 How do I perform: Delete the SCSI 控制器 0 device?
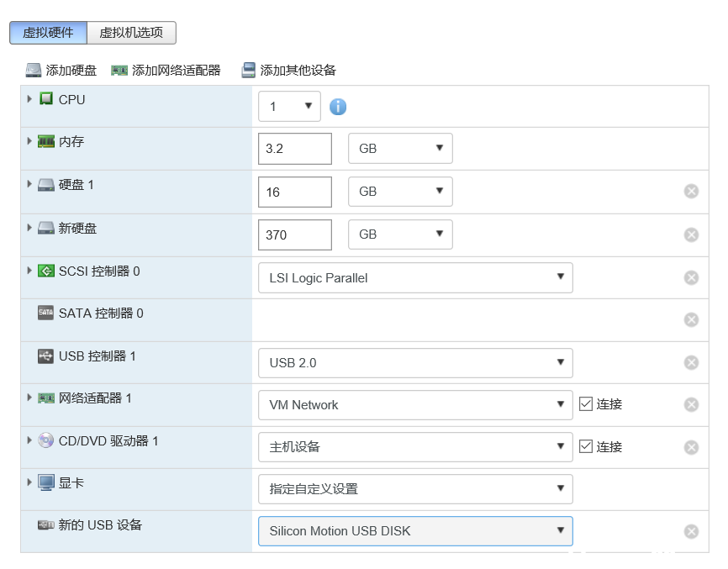click(x=691, y=278)
